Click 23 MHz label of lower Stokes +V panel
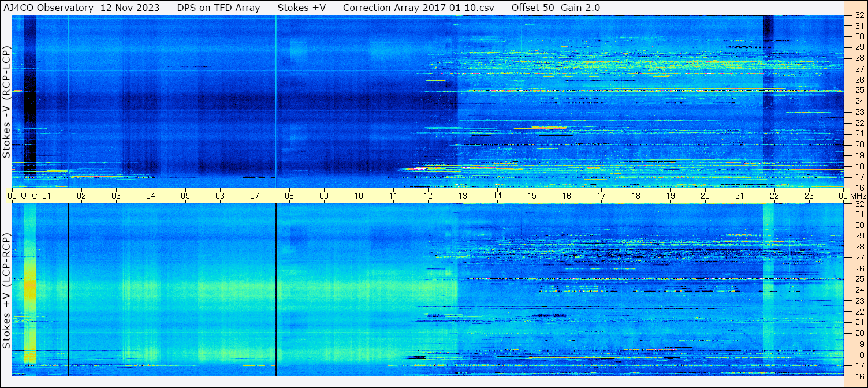 point(859,301)
